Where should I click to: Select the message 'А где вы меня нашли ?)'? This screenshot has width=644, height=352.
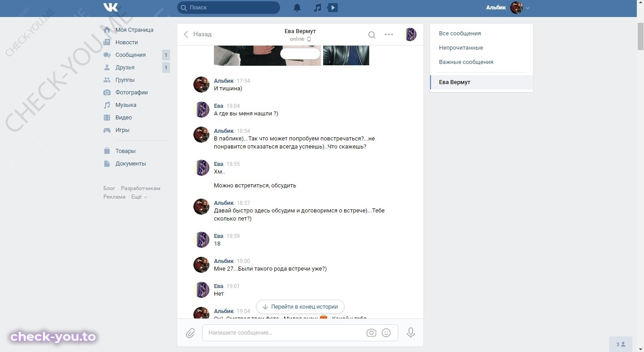click(246, 114)
